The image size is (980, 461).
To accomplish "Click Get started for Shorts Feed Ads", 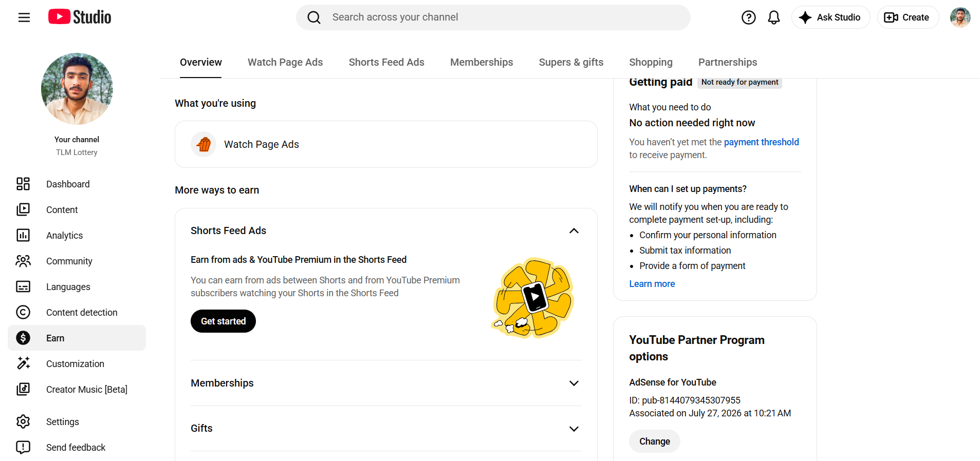I will 223,321.
